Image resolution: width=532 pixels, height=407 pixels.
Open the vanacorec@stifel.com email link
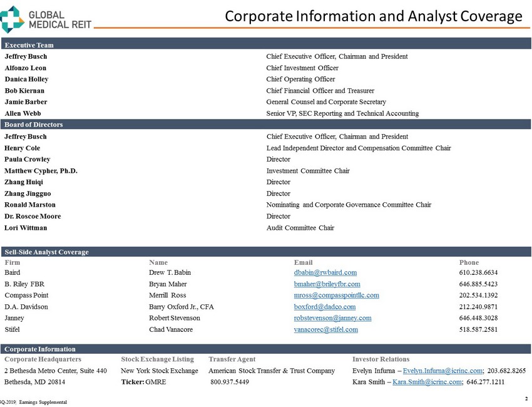[x=325, y=329]
